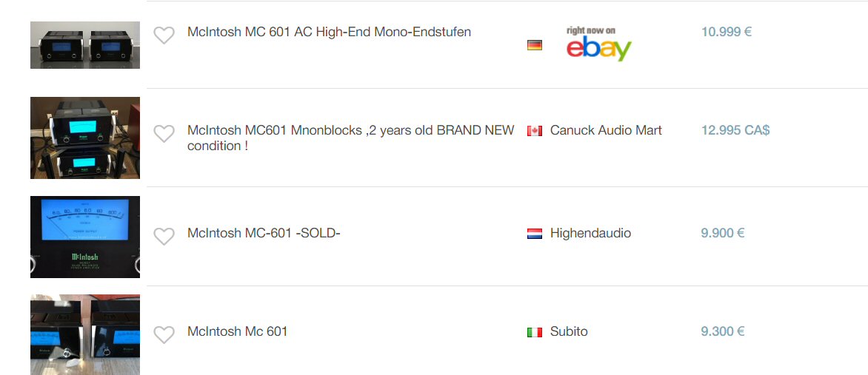Click the Canadian flag icon
868x375 pixels.
535,131
